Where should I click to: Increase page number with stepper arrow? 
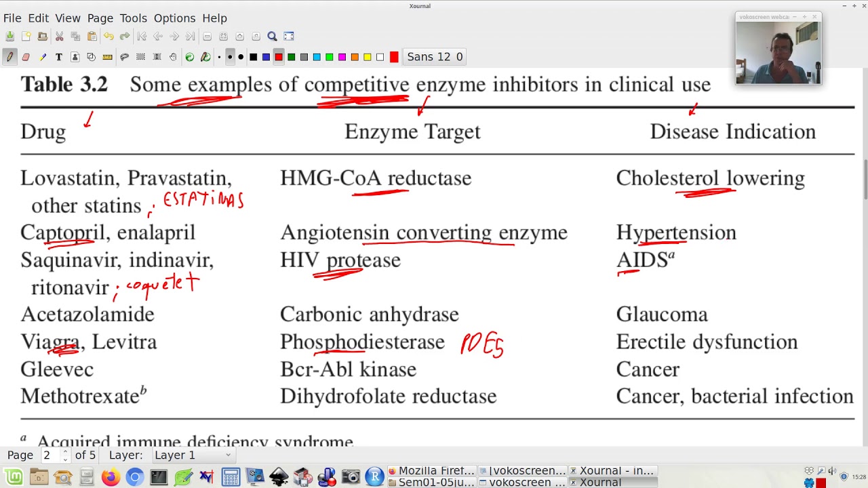coord(65,452)
